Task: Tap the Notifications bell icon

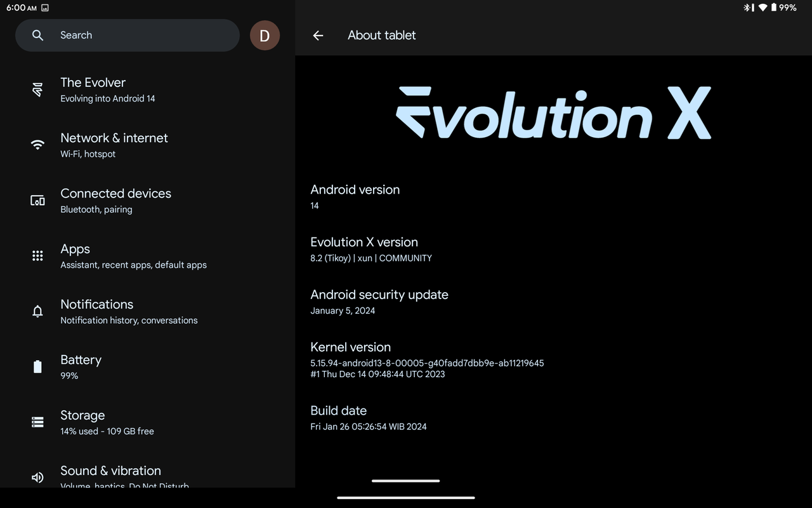Action: pos(37,311)
